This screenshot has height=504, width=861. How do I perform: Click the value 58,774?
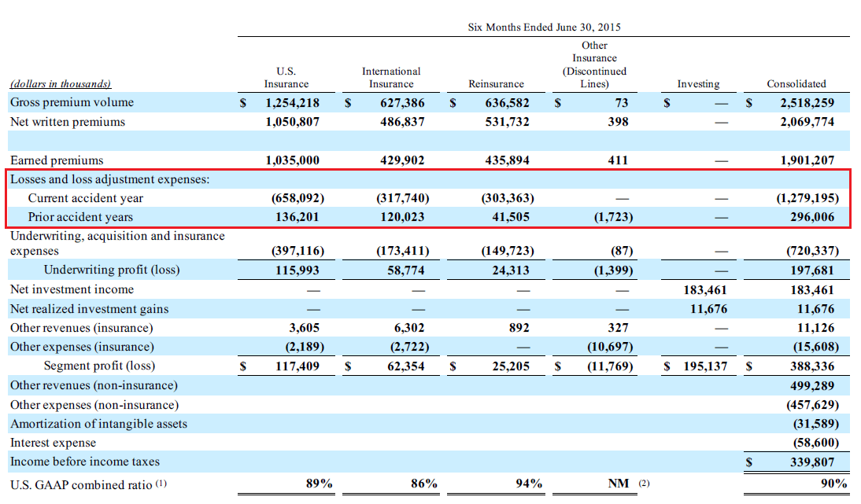406,270
